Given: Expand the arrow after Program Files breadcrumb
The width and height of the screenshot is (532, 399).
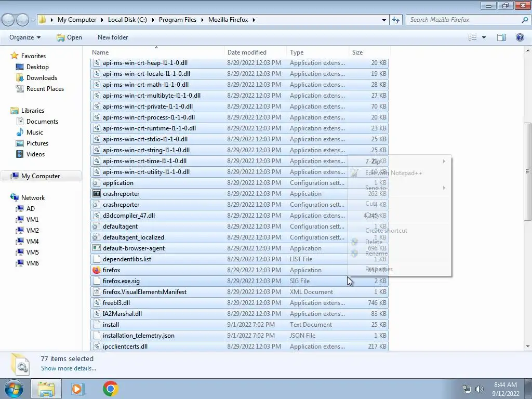Looking at the screenshot, I should (203, 20).
